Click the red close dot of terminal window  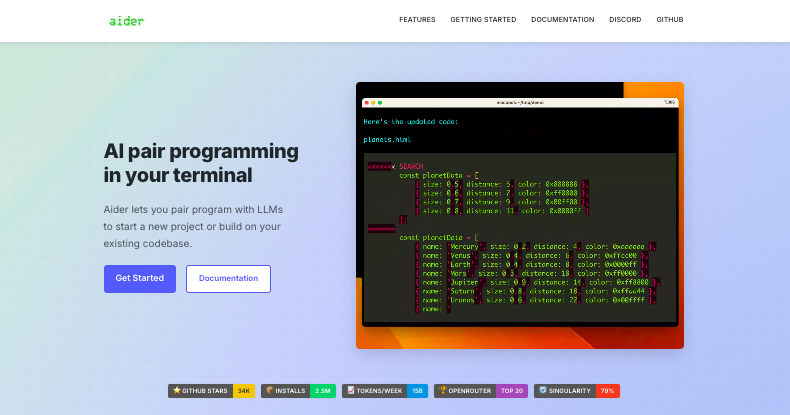click(367, 103)
